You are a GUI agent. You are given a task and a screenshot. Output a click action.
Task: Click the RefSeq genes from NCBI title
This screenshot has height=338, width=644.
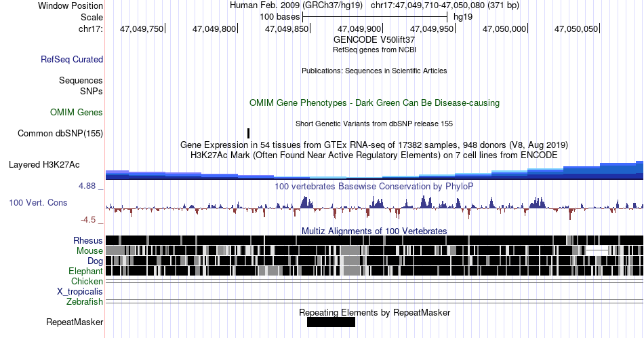(374, 50)
